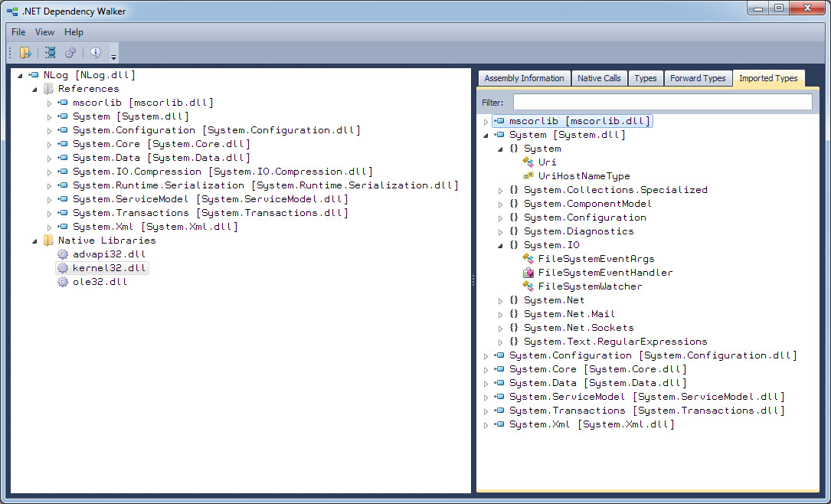Expand right-pane System.Xml assembly node
The width and height of the screenshot is (831, 504).
pos(486,424)
